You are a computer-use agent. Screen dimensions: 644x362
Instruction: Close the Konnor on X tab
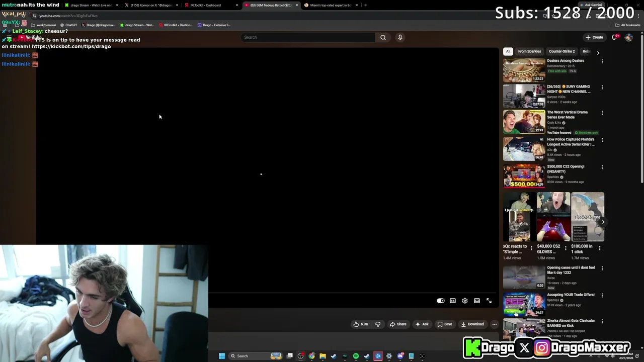click(177, 5)
